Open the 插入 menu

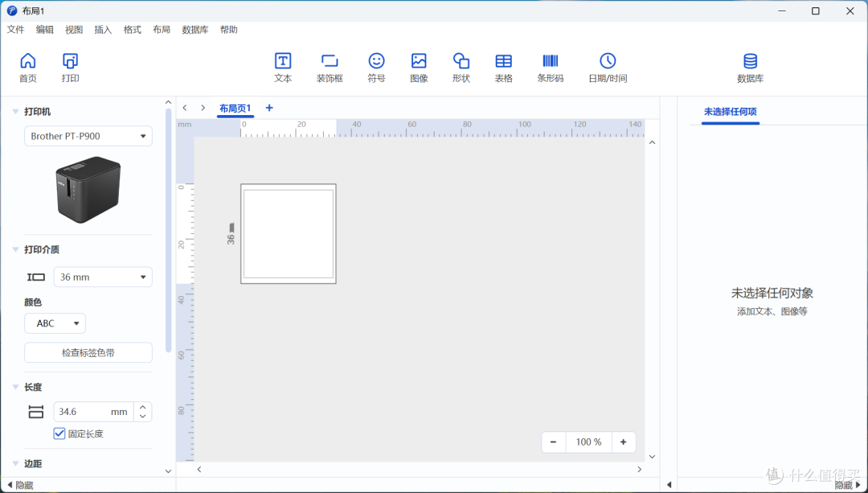103,30
